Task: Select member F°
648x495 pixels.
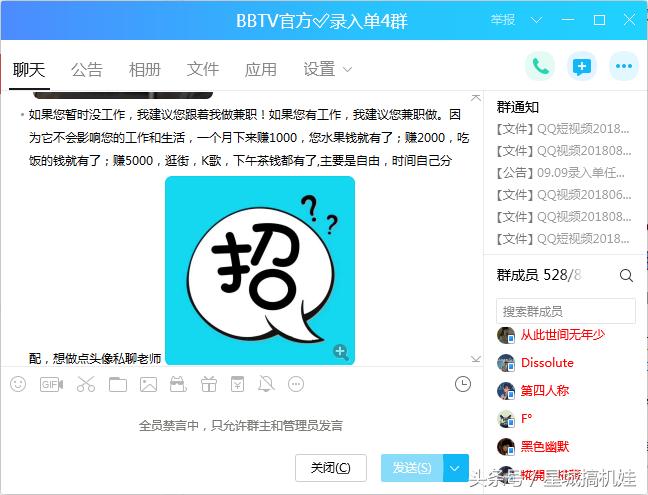Action: coord(526,419)
